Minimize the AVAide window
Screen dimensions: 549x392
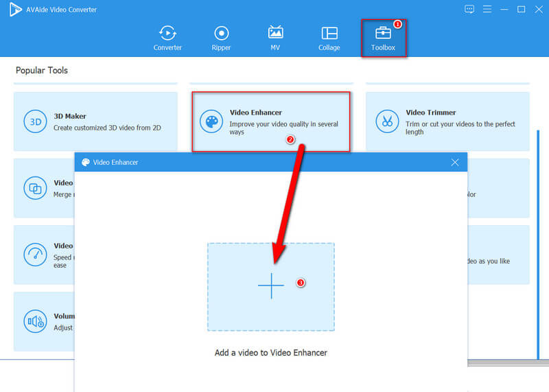(504, 10)
